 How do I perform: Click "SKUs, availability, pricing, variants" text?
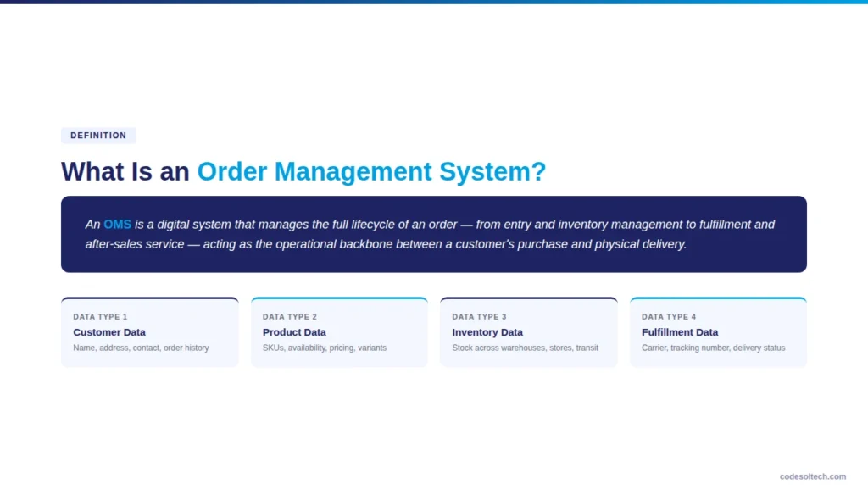click(325, 348)
